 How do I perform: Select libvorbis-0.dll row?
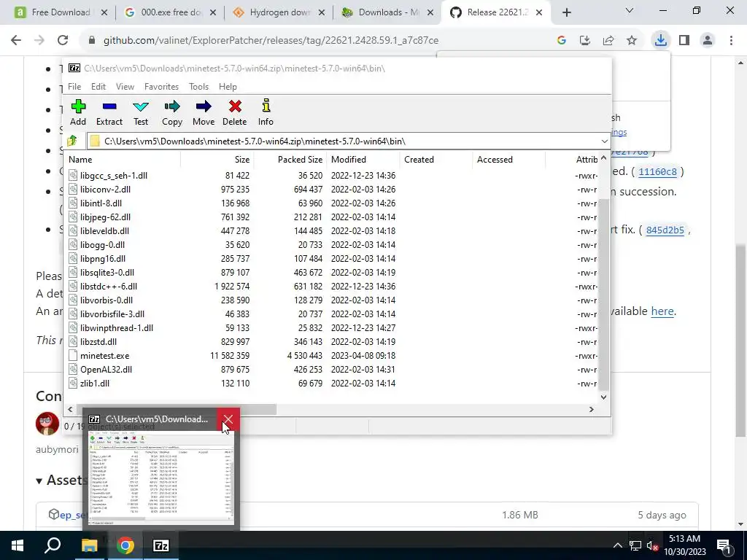point(332,300)
